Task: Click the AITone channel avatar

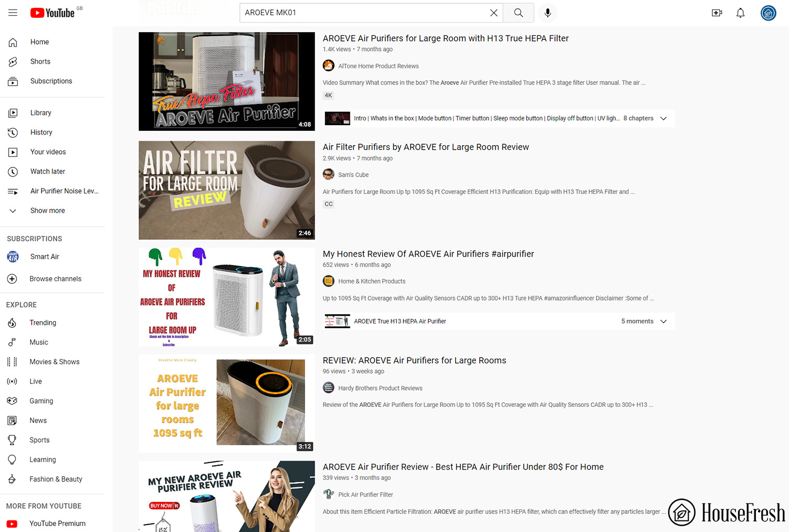Action: point(329,66)
